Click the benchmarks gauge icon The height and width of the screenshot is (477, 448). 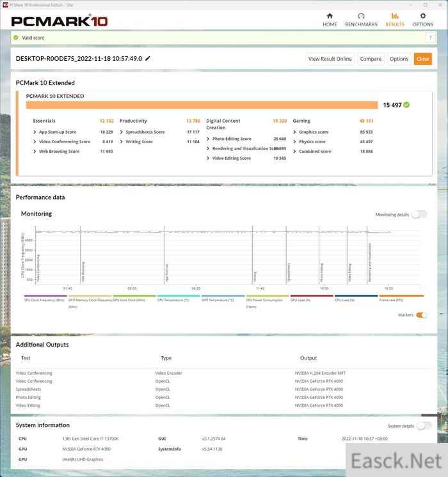(361, 16)
